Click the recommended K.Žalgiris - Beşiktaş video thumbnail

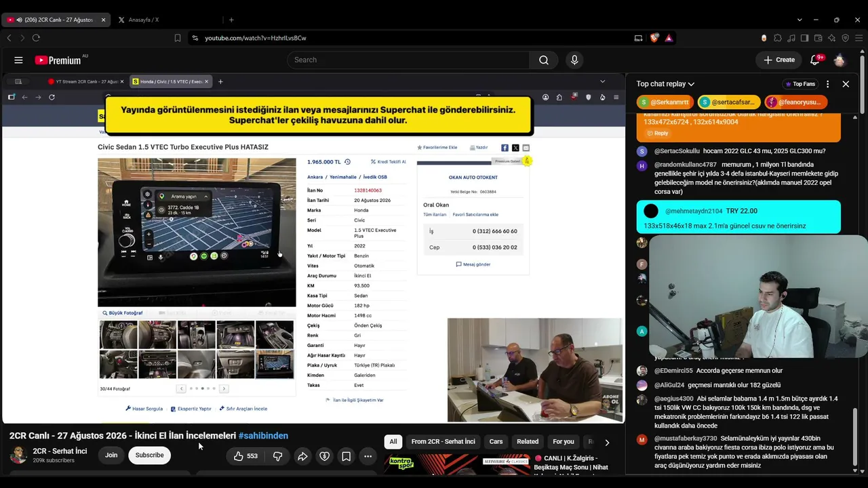click(x=456, y=464)
